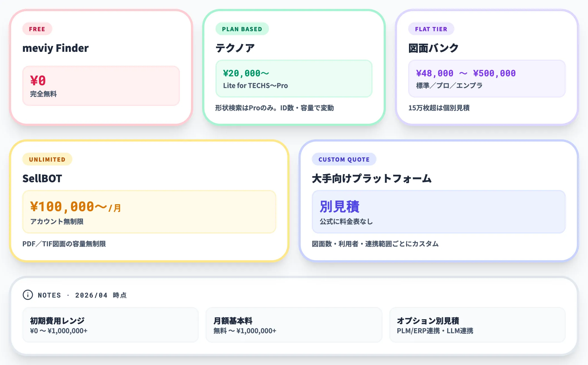Click the 標準／プロ／エンプラ text
Viewport: 588px width, 365px height.
[x=449, y=86]
